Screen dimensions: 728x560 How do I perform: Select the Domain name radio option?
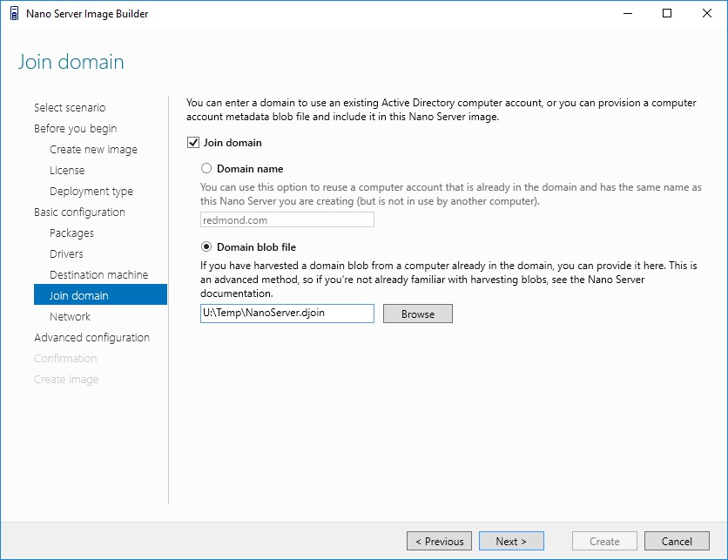(x=206, y=168)
